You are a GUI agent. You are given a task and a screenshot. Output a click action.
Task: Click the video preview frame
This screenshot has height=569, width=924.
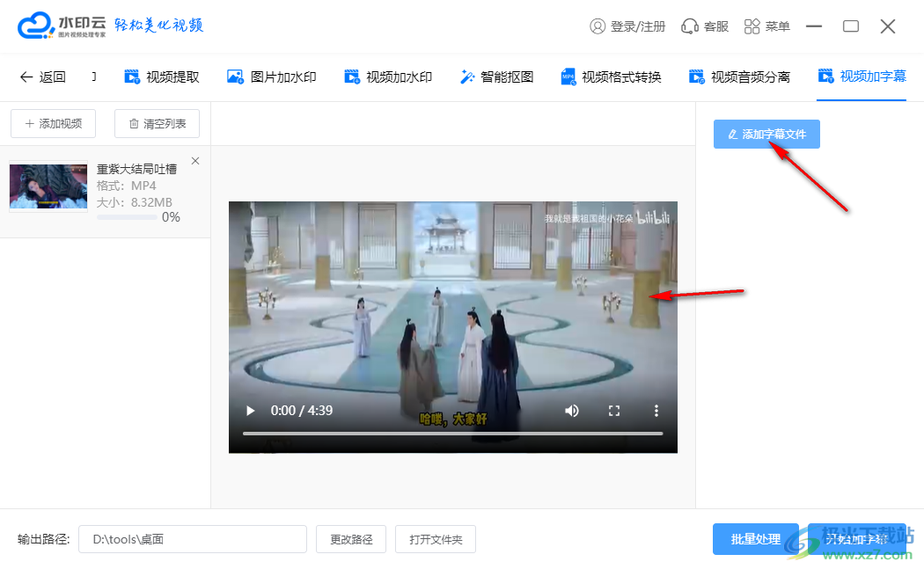[x=452, y=327]
